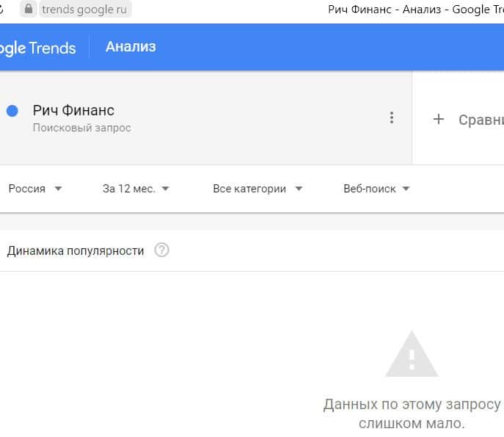Open the Веб-поиск search type dropdown
This screenshot has height=437, width=504.
point(376,189)
